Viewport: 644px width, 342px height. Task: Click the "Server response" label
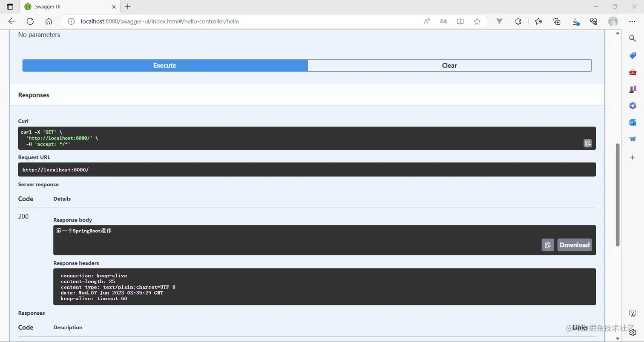38,185
